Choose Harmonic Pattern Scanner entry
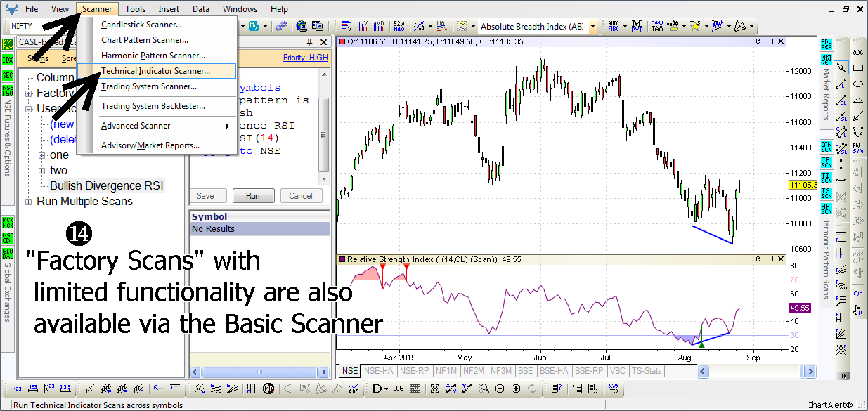 coord(156,56)
